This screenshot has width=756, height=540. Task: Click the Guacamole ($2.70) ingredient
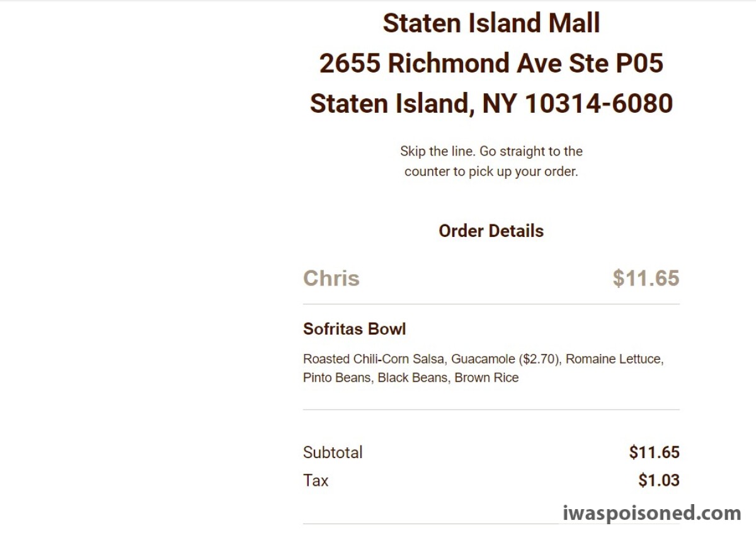508,359
